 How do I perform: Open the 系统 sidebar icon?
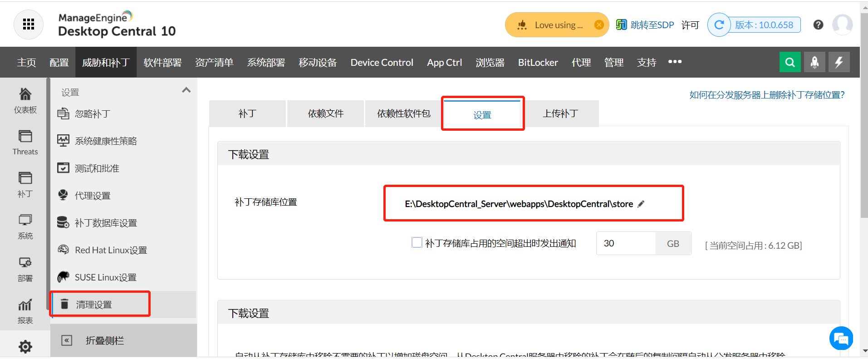[x=25, y=226]
